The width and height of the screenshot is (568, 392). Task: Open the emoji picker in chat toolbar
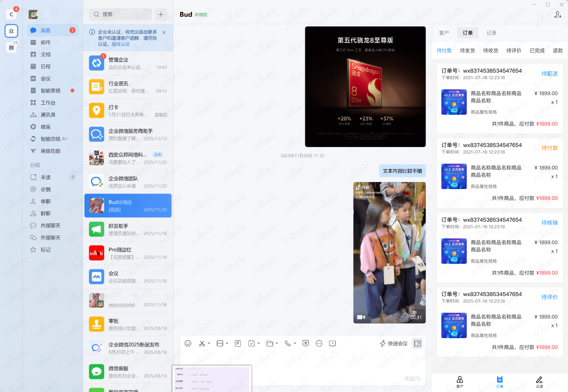(188, 343)
